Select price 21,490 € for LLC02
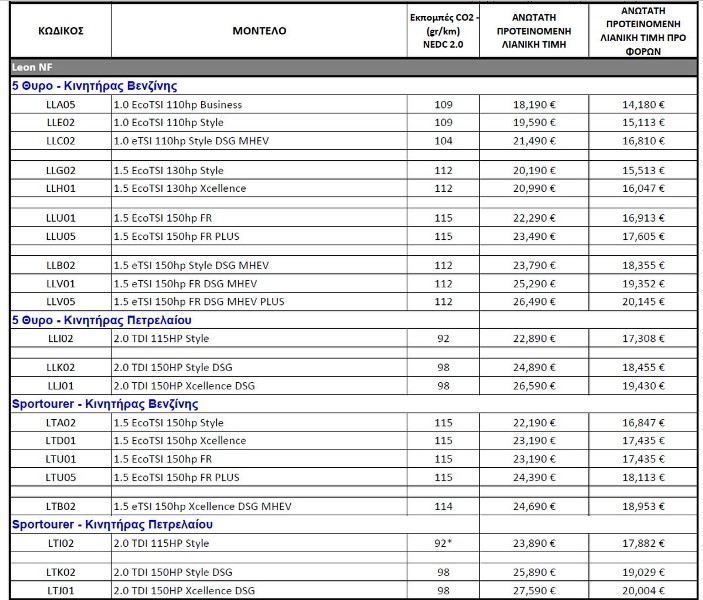 point(534,141)
